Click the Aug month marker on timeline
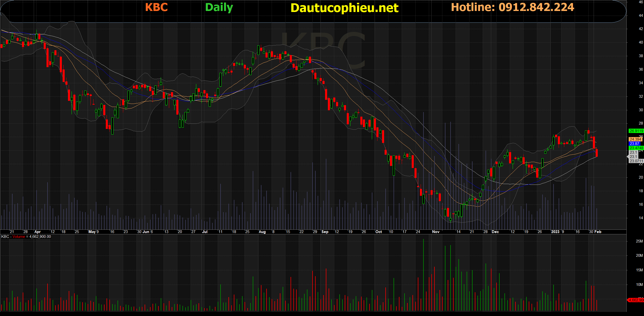Image resolution: width=644 pixels, height=316 pixels. pyautogui.click(x=262, y=232)
